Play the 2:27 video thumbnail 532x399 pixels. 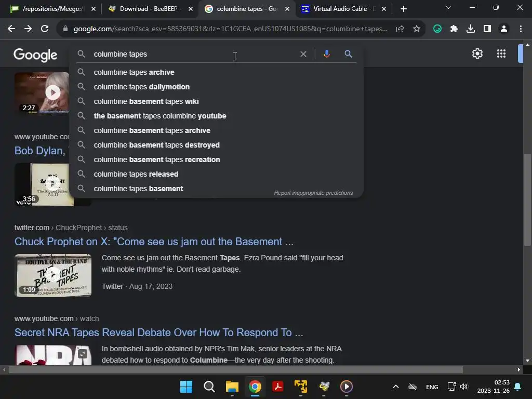coord(42,92)
